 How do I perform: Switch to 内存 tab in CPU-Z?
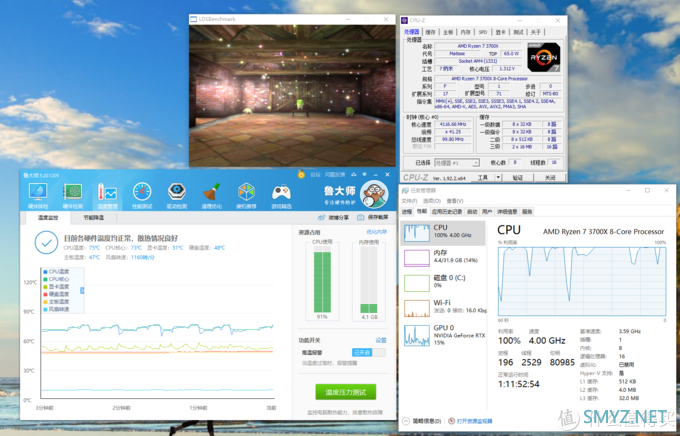465,32
